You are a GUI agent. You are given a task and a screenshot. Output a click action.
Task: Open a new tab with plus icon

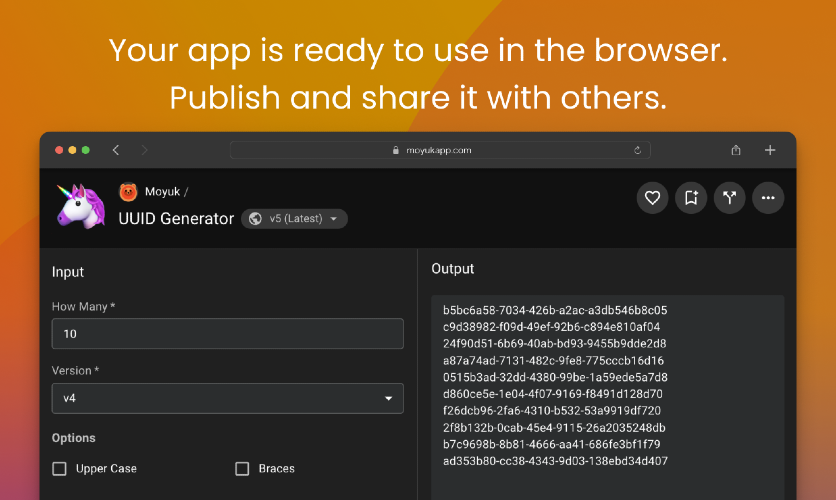[770, 150]
